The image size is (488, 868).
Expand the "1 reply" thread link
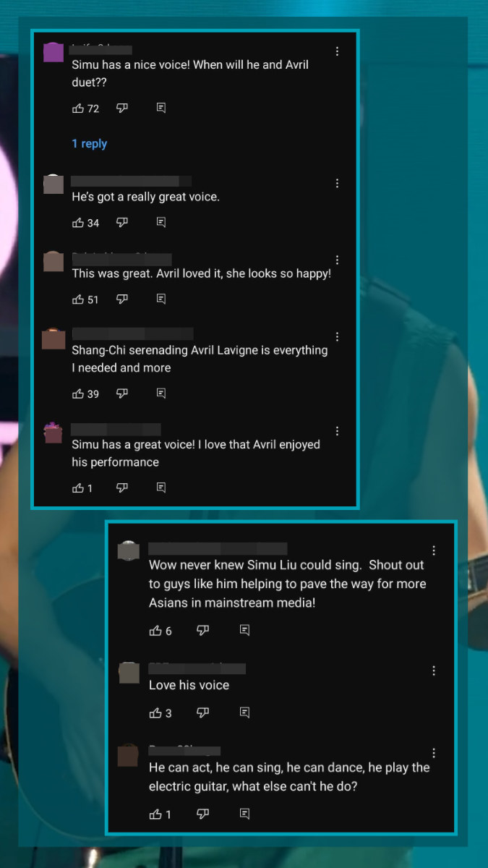tap(89, 144)
